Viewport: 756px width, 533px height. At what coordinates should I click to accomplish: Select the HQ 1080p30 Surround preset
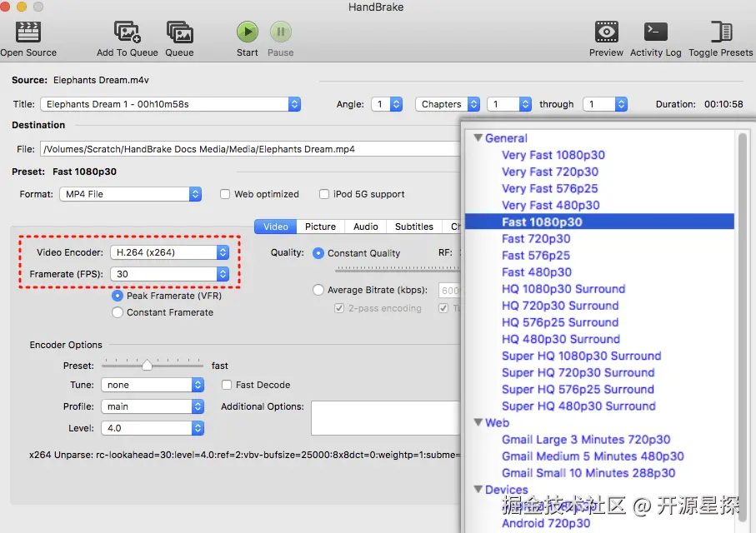(x=563, y=289)
